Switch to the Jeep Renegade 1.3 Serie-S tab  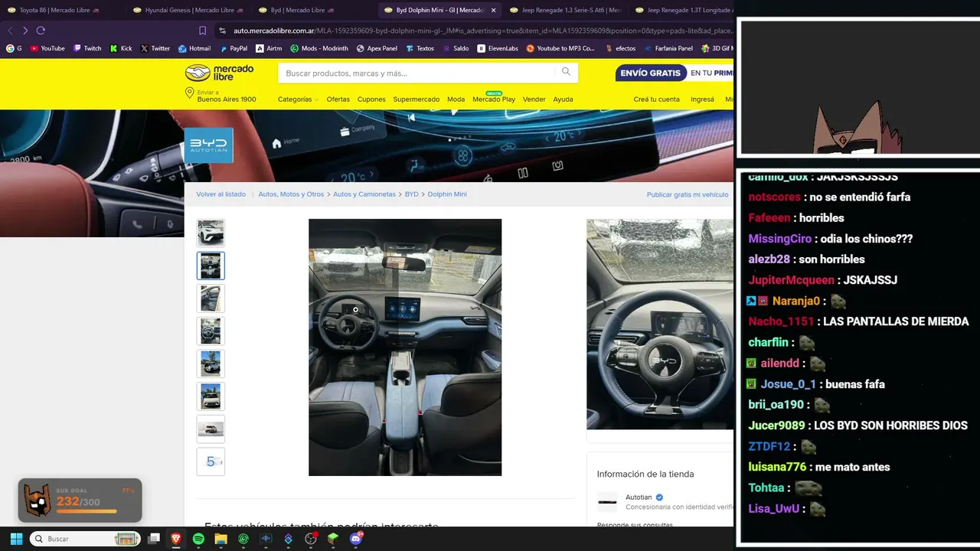pyautogui.click(x=564, y=10)
